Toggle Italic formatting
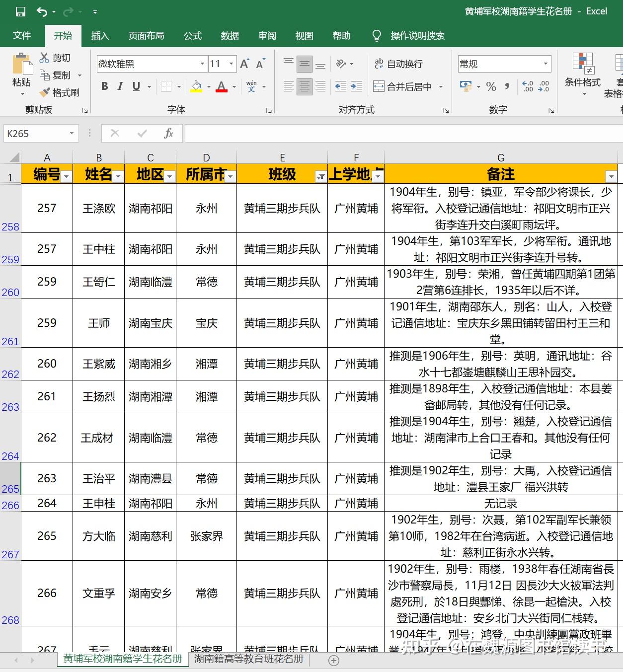The image size is (623, 672). (x=120, y=86)
